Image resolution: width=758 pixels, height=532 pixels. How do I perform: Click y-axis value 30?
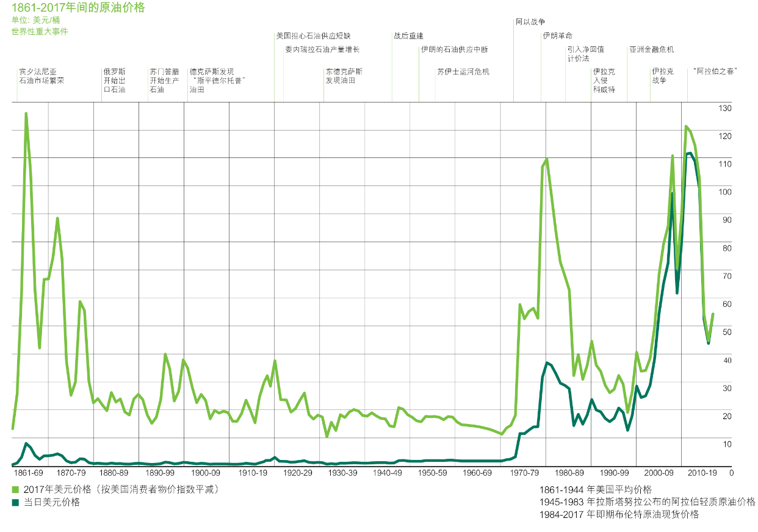(726, 387)
